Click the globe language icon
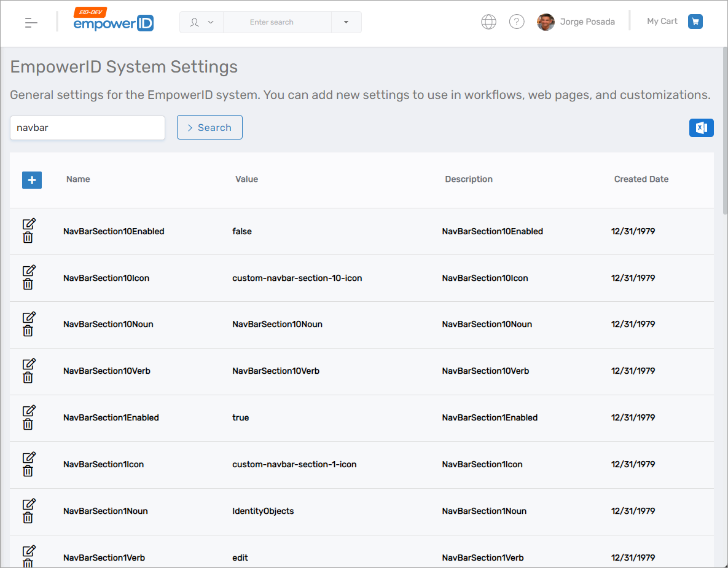The height and width of the screenshot is (568, 728). (488, 21)
